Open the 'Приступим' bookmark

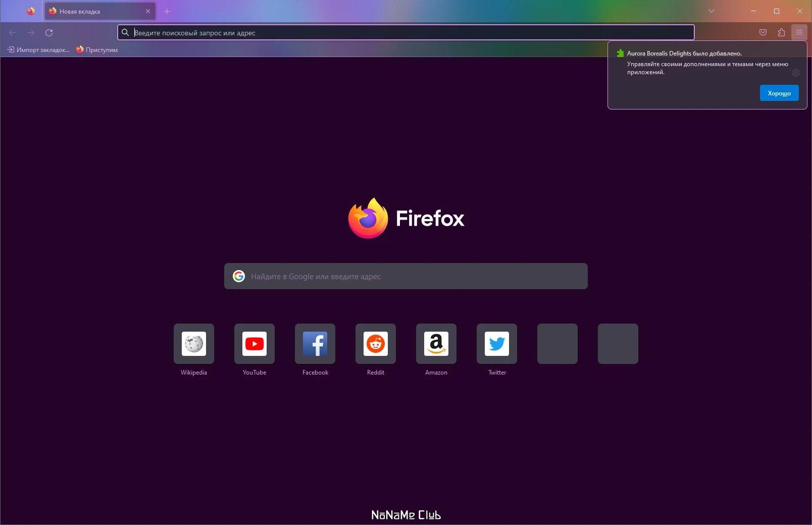tap(97, 49)
